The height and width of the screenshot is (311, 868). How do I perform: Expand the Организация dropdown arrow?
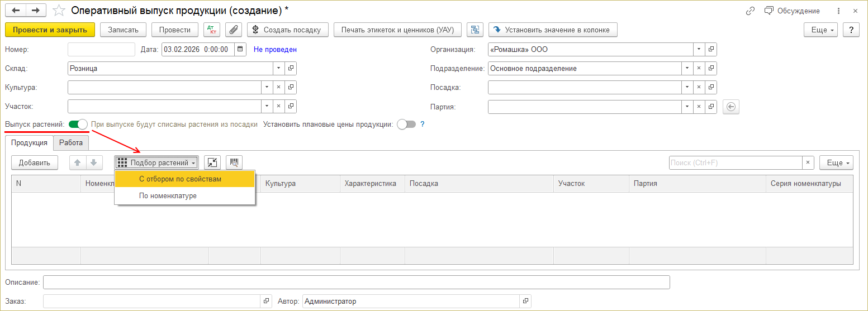click(699, 50)
